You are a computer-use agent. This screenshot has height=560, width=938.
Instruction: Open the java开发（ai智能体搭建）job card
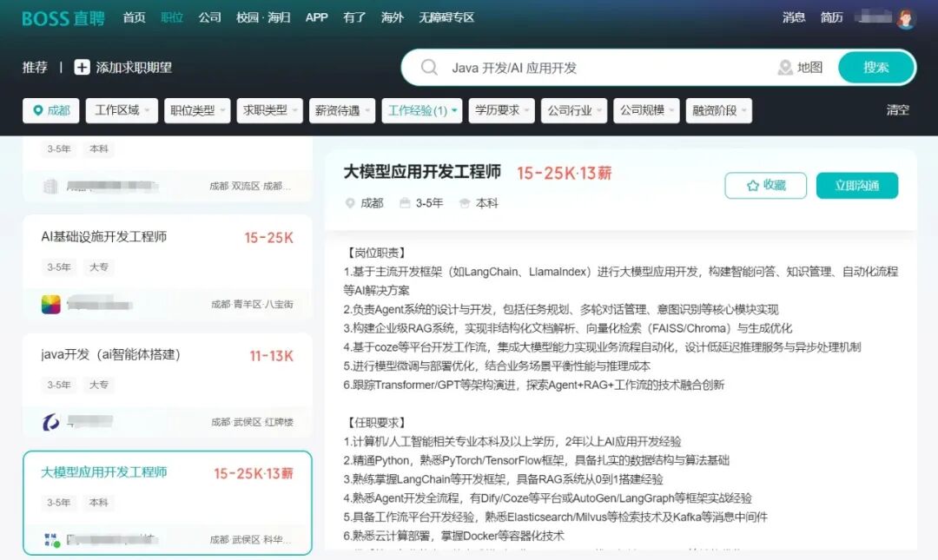(x=168, y=385)
